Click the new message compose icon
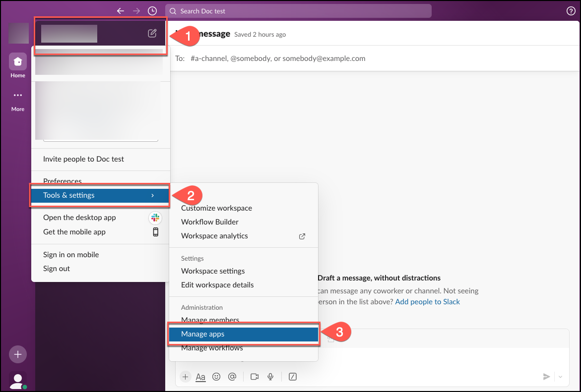This screenshot has height=392, width=581. tap(152, 33)
